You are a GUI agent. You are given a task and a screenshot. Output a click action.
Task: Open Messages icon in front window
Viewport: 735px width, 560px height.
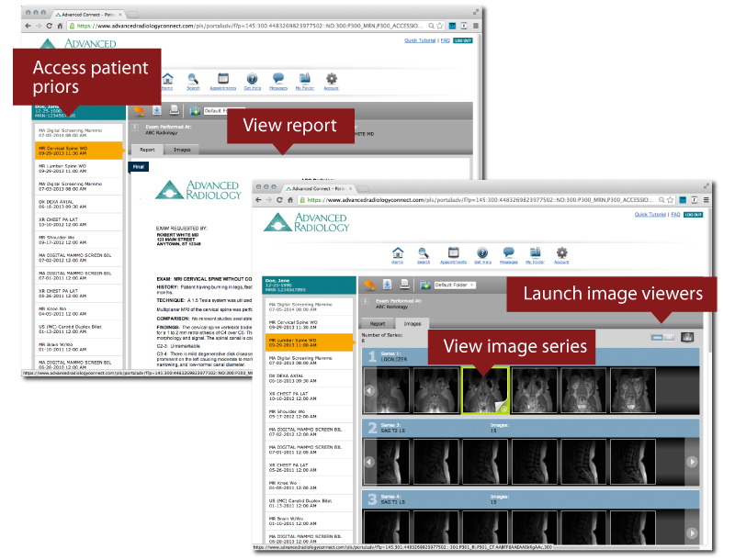509,253
